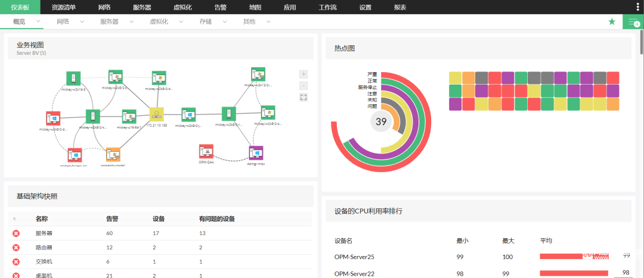Click the purple Admgr-max node
This screenshot has width=644, height=278.
coord(256,152)
